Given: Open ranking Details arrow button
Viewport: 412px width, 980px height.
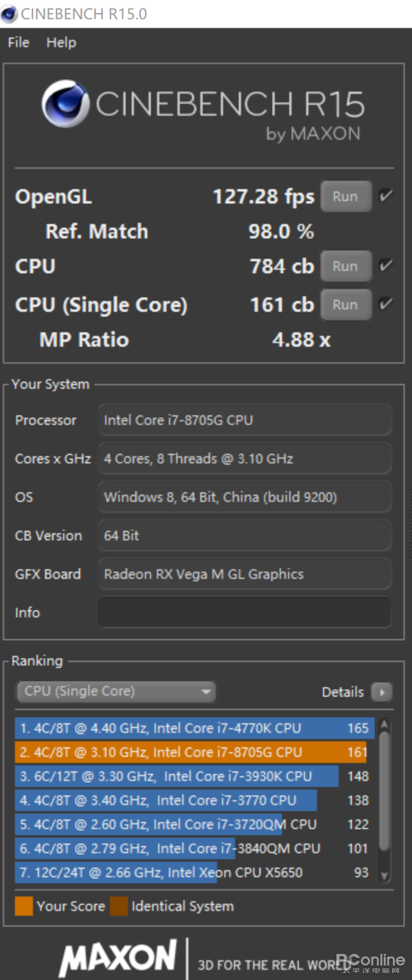Looking at the screenshot, I should click(x=382, y=692).
